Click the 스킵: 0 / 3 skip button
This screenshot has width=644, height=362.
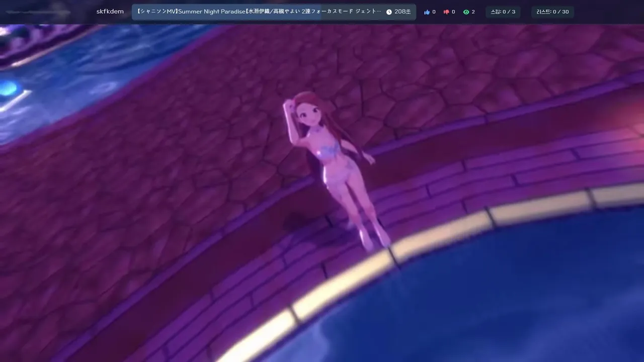click(503, 12)
